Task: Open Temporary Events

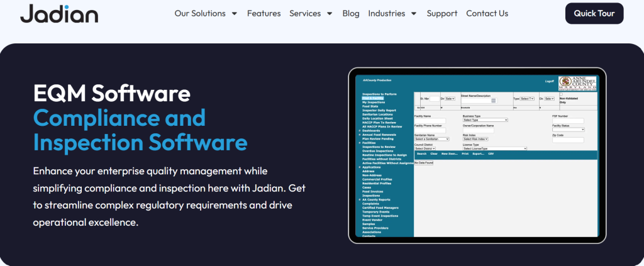Action: (376, 212)
